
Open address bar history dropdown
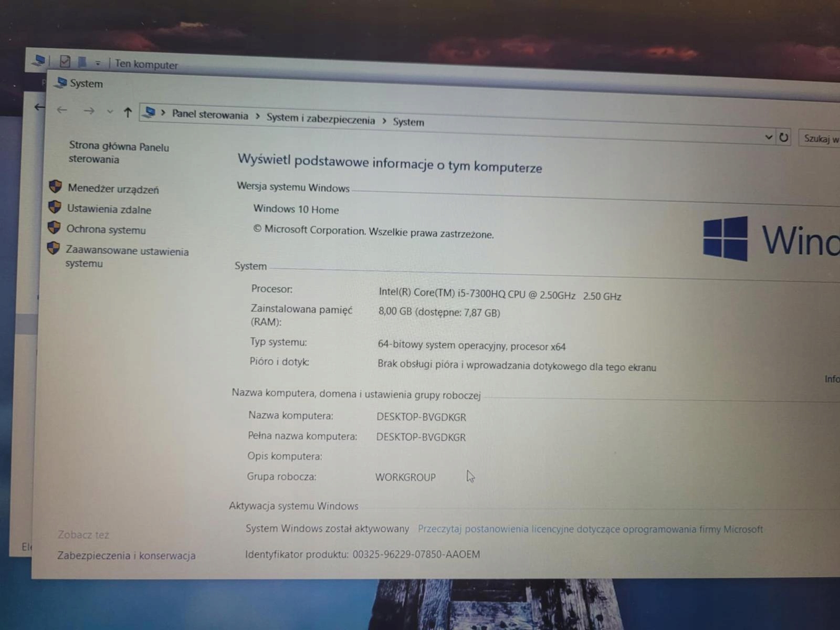click(x=769, y=137)
